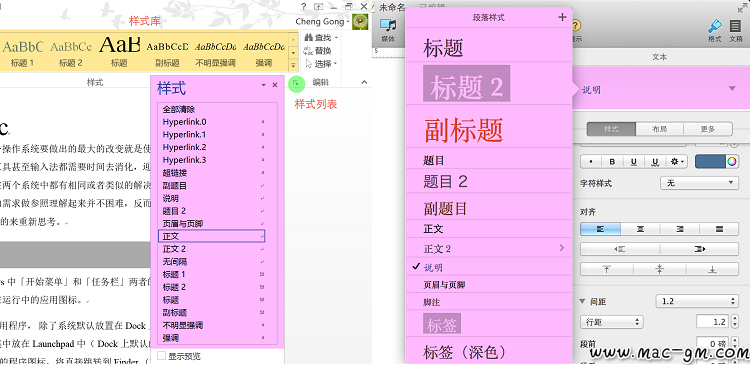Image resolution: width=750 pixels, height=365 pixels.
Task: Open character style (字符样式) dropdown
Action: tap(699, 183)
